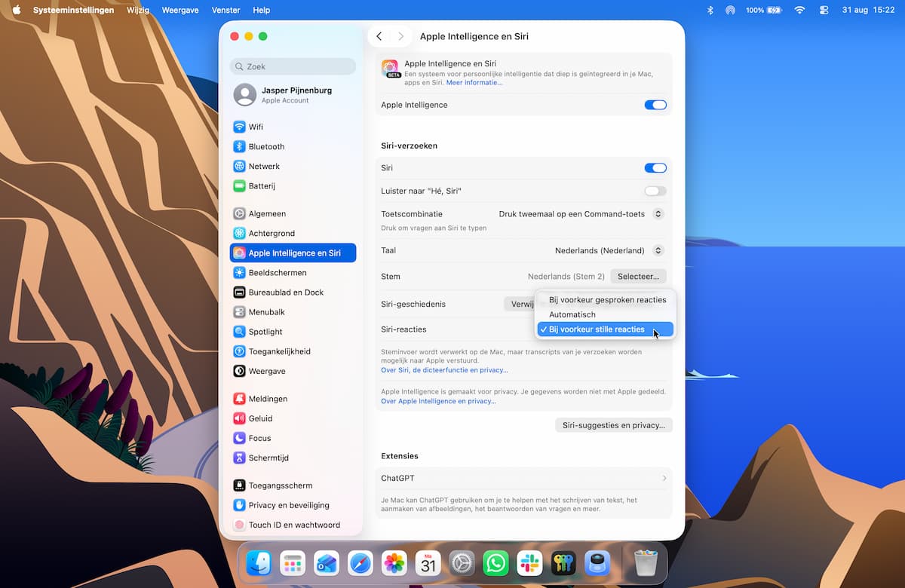Open Over Siri, de dicteerfunctie en privacy link
The width and height of the screenshot is (905, 588).
click(444, 370)
